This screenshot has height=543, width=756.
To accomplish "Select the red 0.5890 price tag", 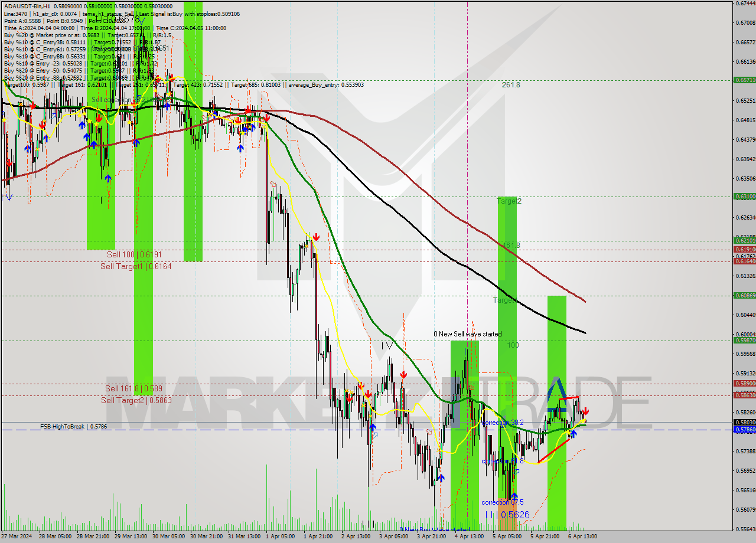I will [x=744, y=383].
